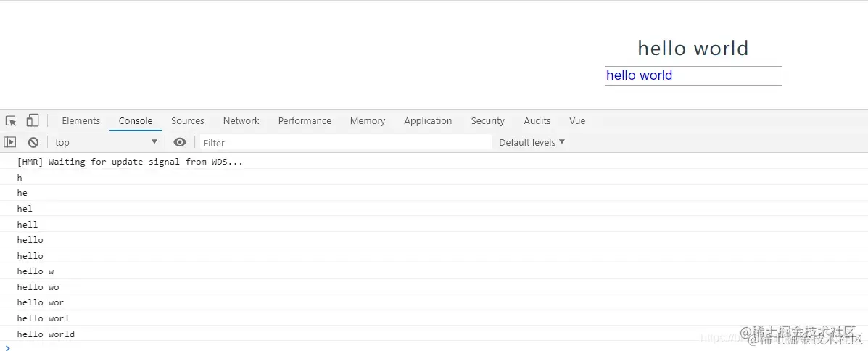Go to the Network tab

[x=241, y=120]
